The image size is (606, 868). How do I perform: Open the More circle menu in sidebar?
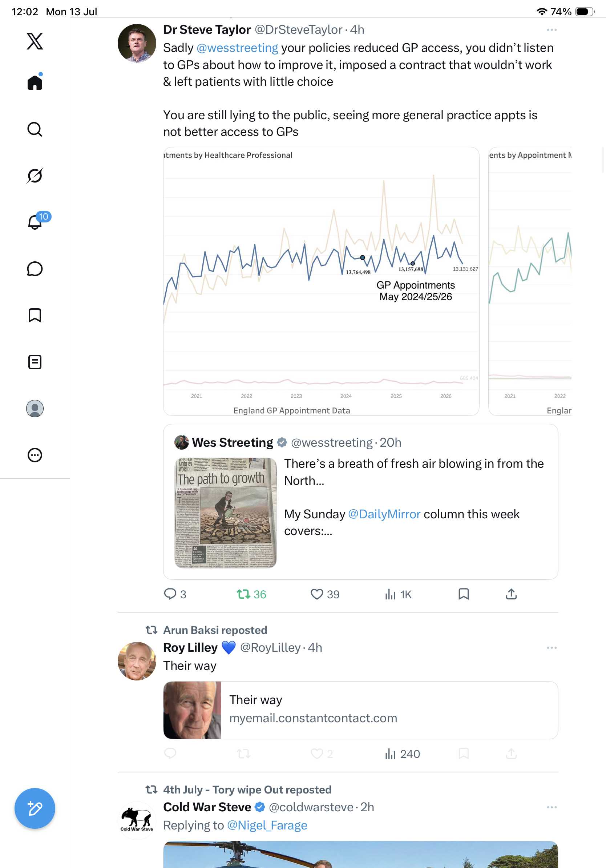(35, 455)
